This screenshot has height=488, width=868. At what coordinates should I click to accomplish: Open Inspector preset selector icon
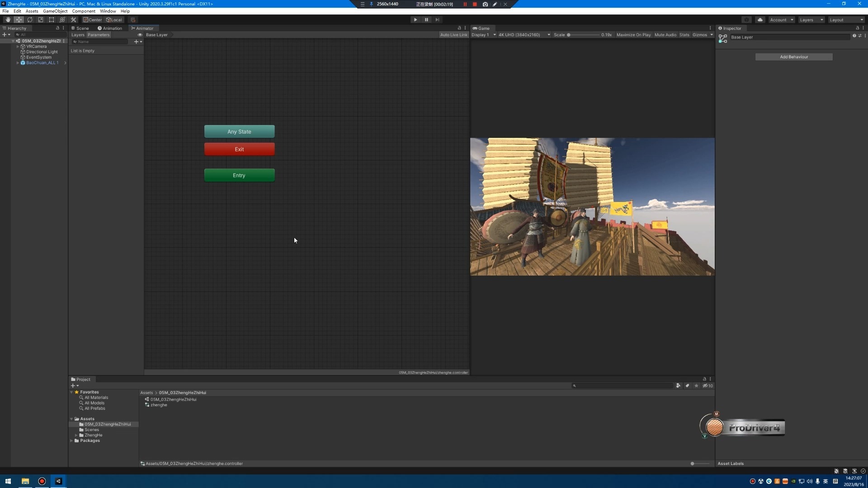[859, 36]
